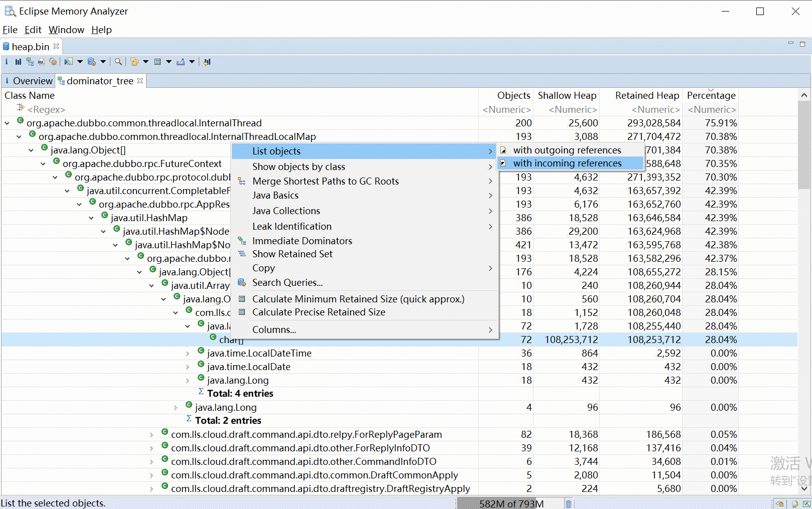Collapse the InternalThread root tree node

point(7,123)
